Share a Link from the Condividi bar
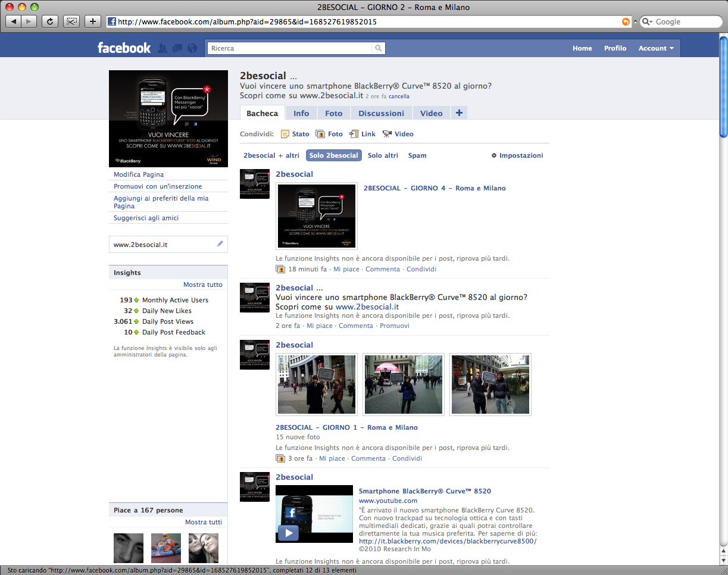728x575 pixels. (x=363, y=134)
